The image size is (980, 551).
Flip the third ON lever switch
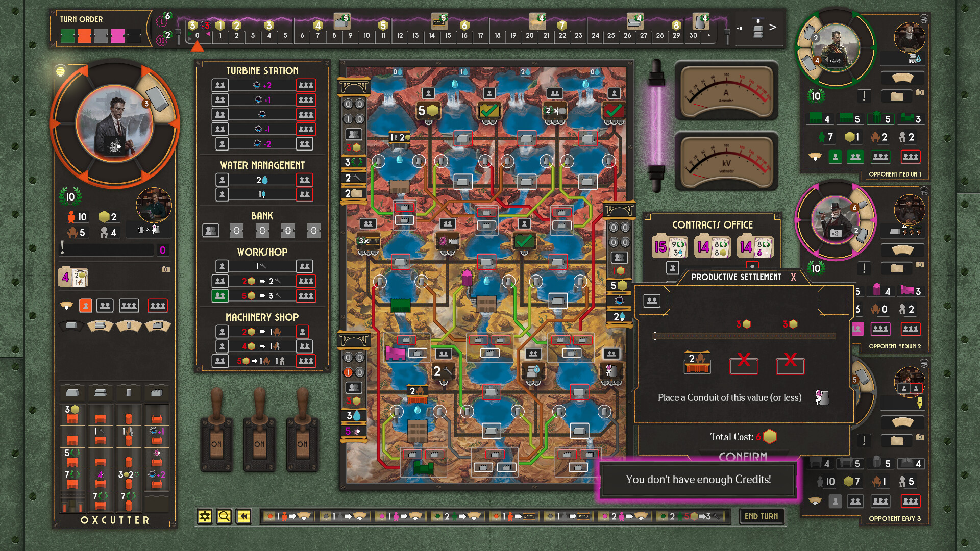click(x=302, y=431)
